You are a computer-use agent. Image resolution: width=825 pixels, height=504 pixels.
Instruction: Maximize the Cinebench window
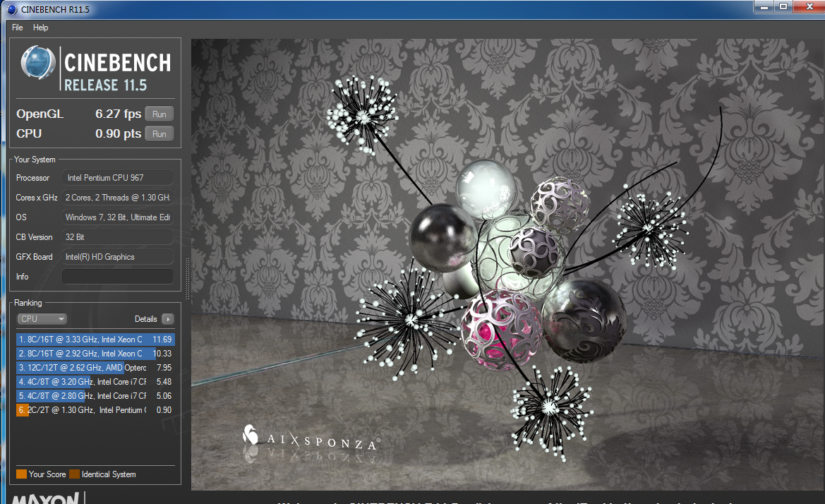click(783, 7)
